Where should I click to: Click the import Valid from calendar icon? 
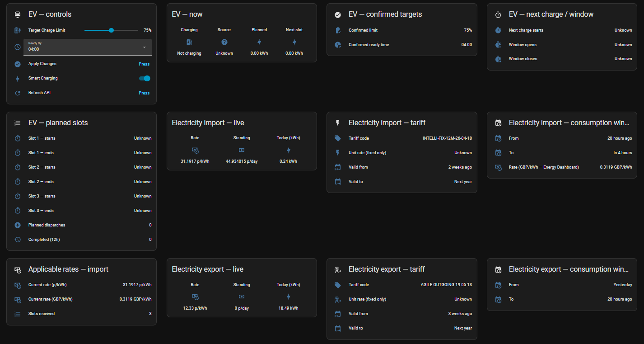pyautogui.click(x=338, y=167)
